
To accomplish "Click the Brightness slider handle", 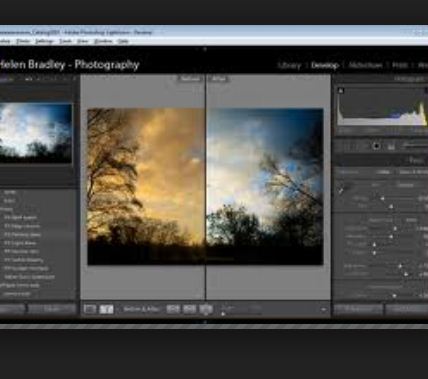I will [x=400, y=266].
